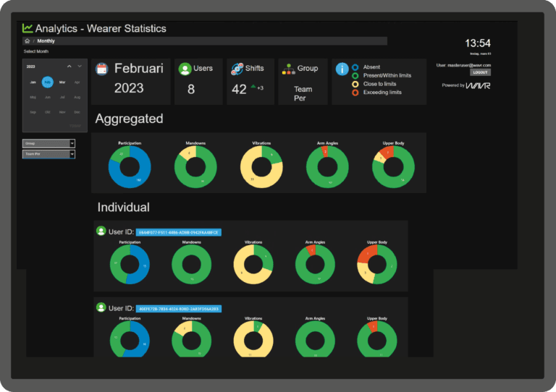Go to previous year with up chevron
The image size is (556, 392).
pos(69,66)
